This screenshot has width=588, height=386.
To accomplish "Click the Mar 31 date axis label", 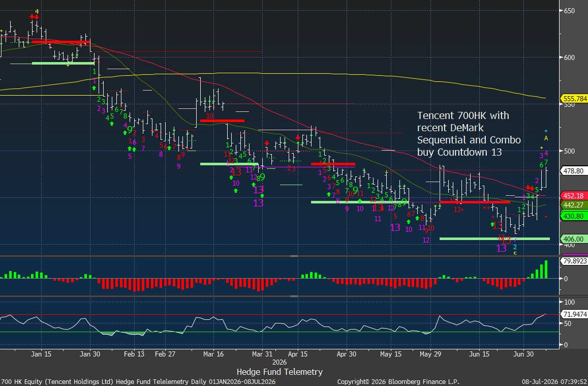I will pyautogui.click(x=262, y=354).
